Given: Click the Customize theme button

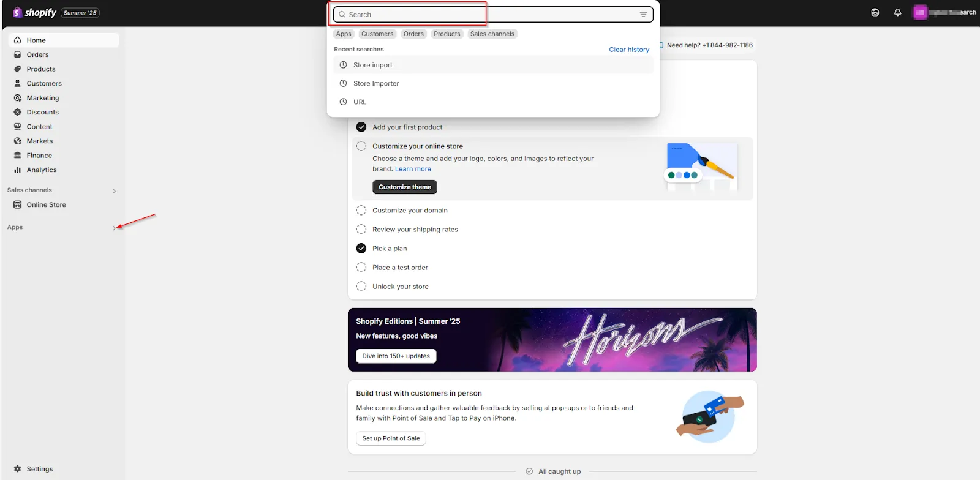Looking at the screenshot, I should (x=405, y=187).
